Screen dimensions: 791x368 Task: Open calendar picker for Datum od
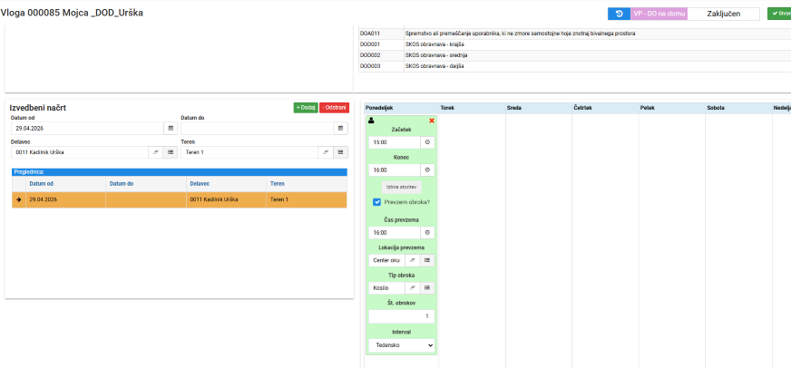(x=171, y=128)
